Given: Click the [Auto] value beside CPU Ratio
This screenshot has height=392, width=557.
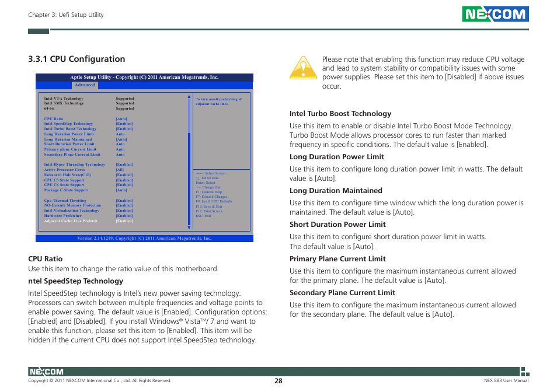Looking at the screenshot, I should point(121,119).
